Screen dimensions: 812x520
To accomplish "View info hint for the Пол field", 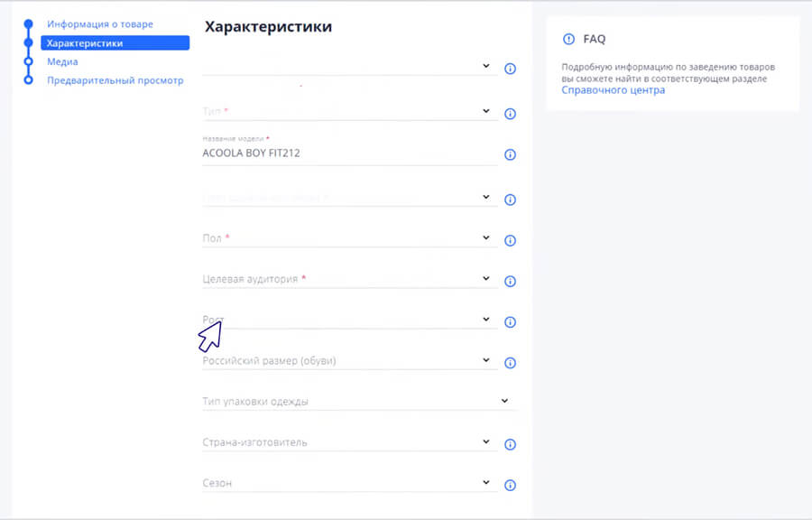I will pyautogui.click(x=510, y=241).
